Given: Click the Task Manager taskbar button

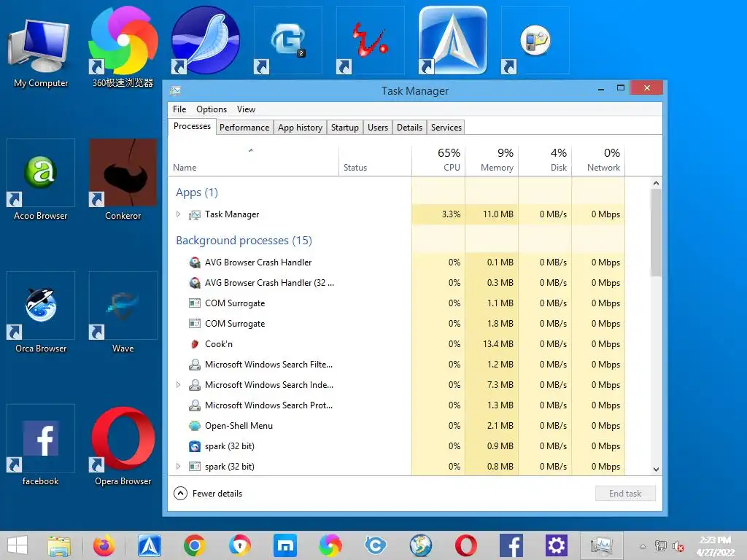Looking at the screenshot, I should point(601,545).
